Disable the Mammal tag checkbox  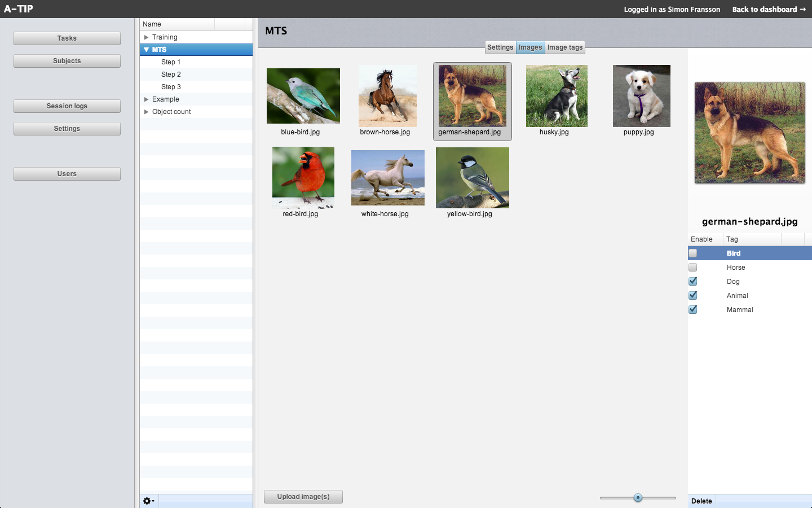[x=693, y=310]
